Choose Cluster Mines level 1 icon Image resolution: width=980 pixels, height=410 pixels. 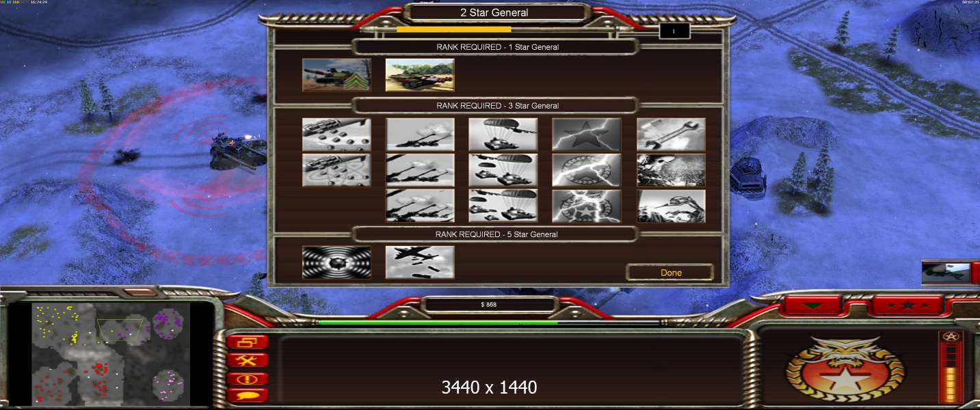click(336, 135)
